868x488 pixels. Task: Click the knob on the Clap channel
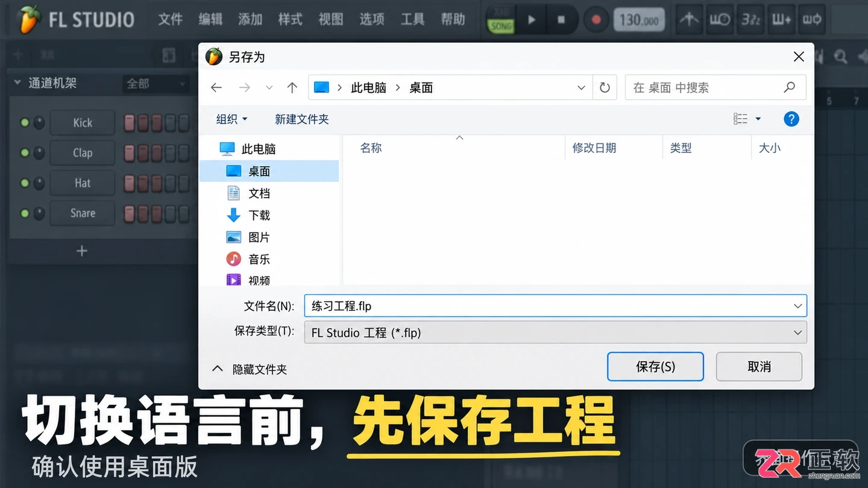(x=39, y=153)
